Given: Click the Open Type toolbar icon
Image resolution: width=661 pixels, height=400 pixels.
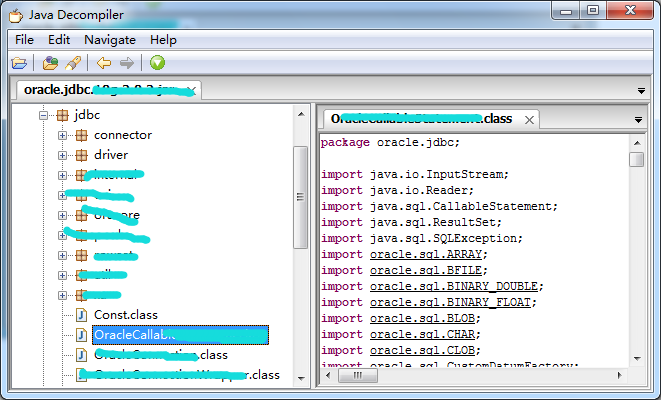Looking at the screenshot, I should (x=51, y=63).
